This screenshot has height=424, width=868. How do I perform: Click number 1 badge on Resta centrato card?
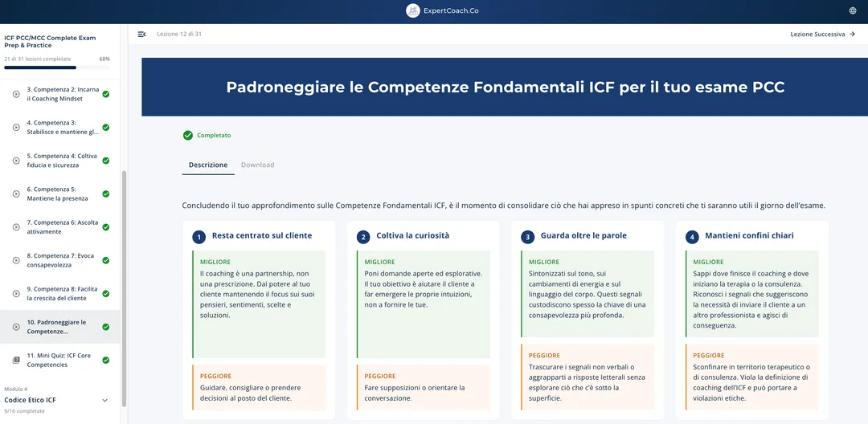pos(199,237)
